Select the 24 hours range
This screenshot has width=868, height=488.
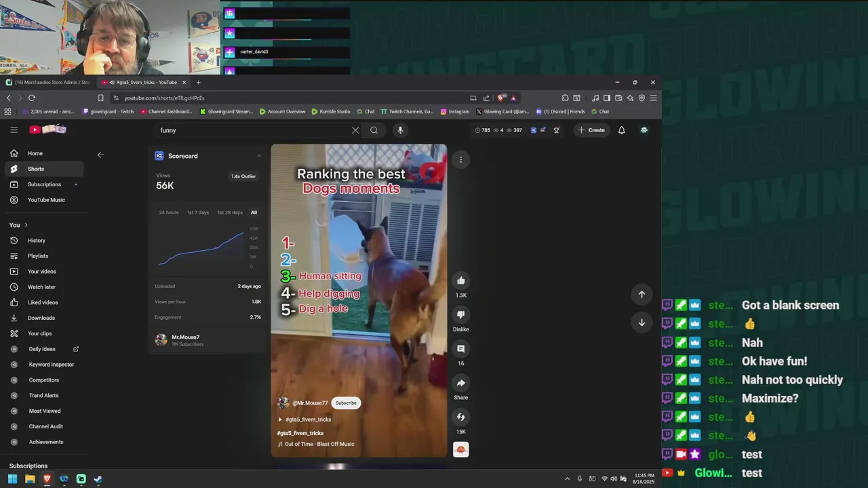(169, 213)
